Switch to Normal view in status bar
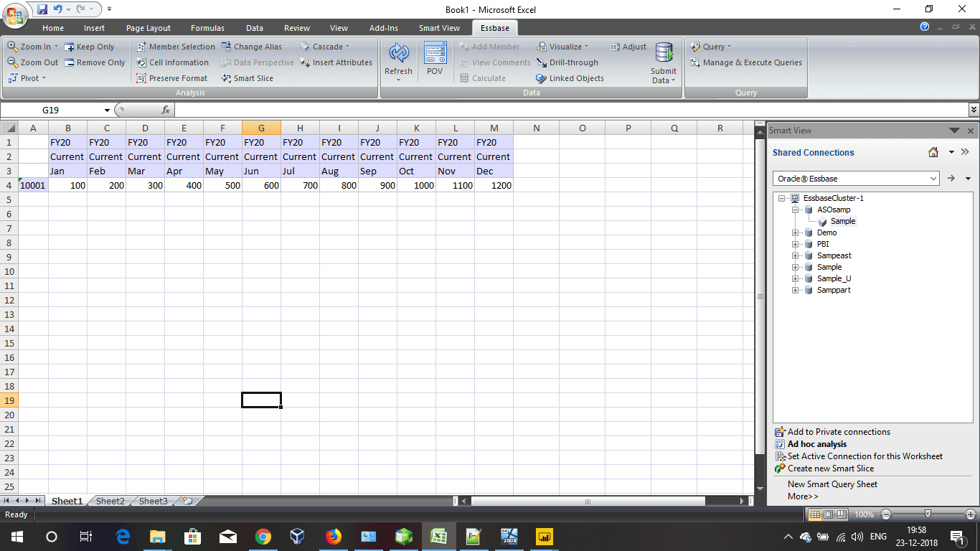Image resolution: width=980 pixels, height=551 pixels. point(815,514)
